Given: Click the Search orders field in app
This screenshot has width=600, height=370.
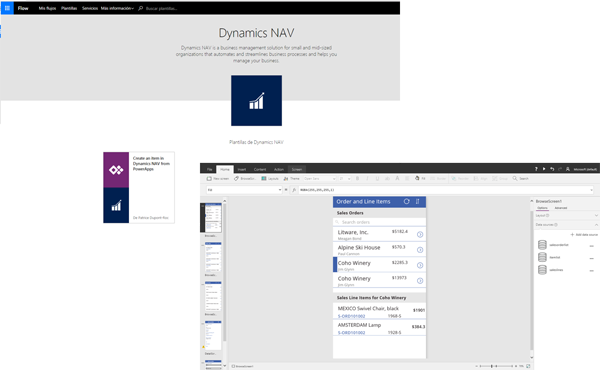Looking at the screenshot, I should coord(379,222).
